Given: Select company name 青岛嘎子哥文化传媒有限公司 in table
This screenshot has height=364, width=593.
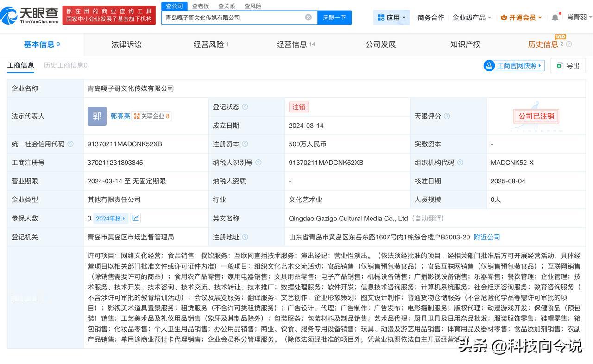Looking at the screenshot, I should 131,88.
